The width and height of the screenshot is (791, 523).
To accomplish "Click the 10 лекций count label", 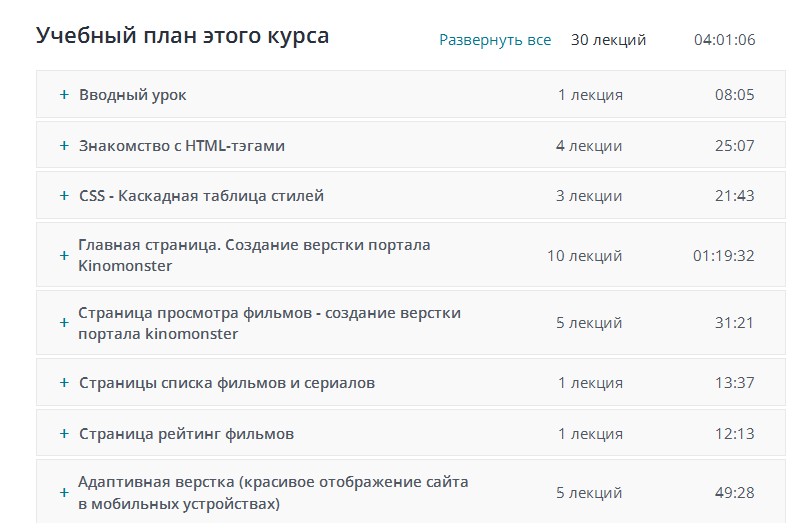I will (584, 256).
